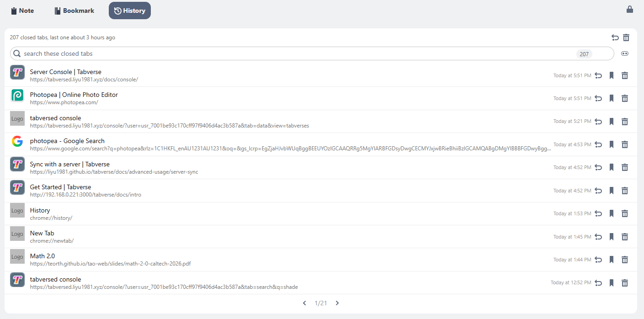Restore the Server Console | Tabverse tab
Screen dimensions: 644x319
[598, 75]
